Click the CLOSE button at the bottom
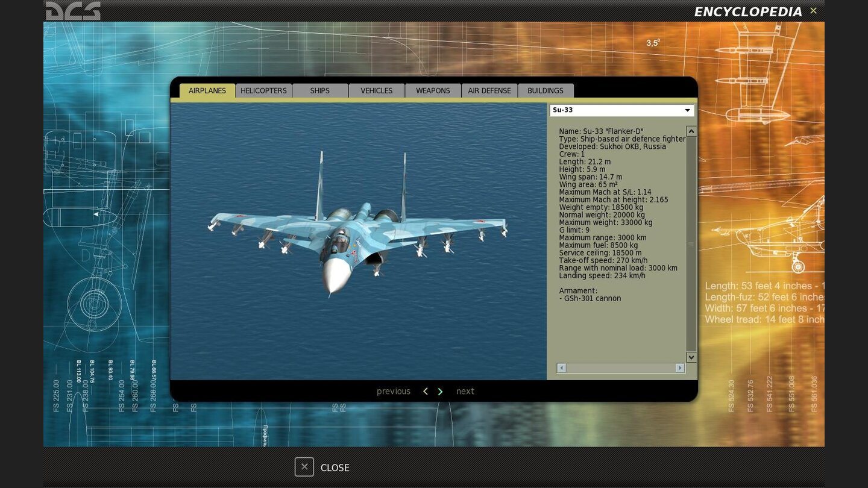 click(x=322, y=468)
